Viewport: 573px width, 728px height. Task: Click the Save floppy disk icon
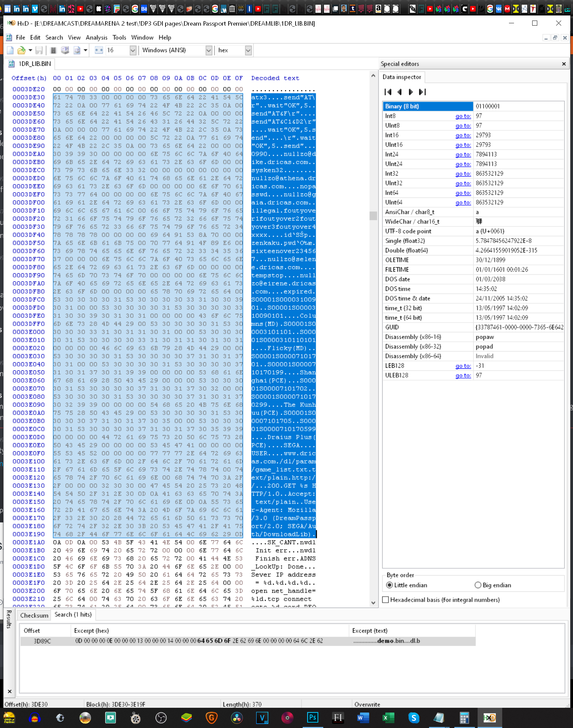tap(39, 50)
